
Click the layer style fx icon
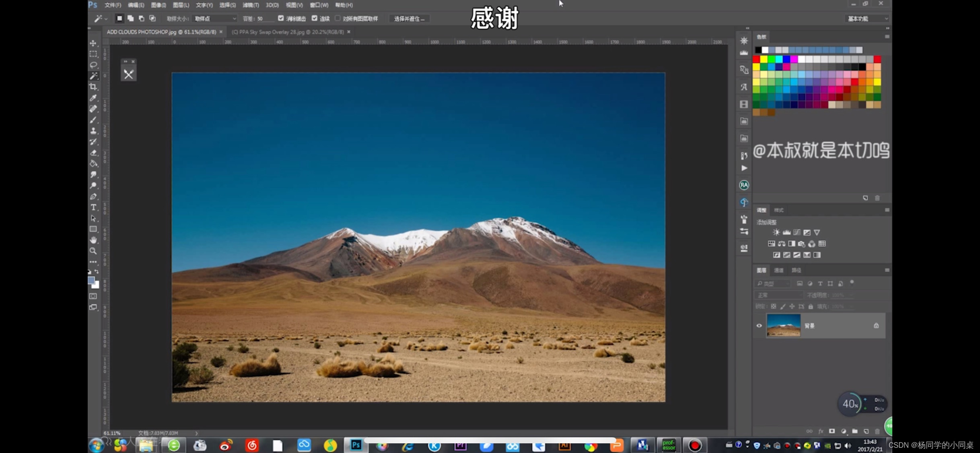[x=821, y=431]
